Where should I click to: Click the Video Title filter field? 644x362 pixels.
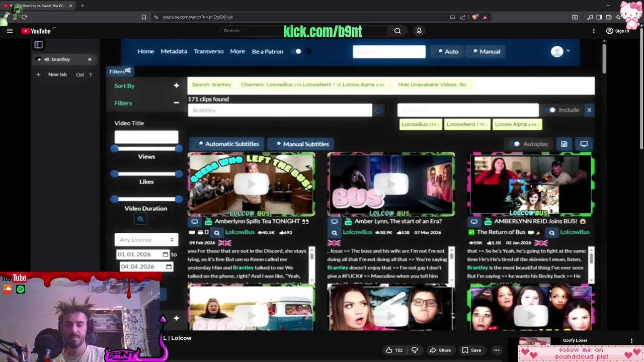(146, 137)
